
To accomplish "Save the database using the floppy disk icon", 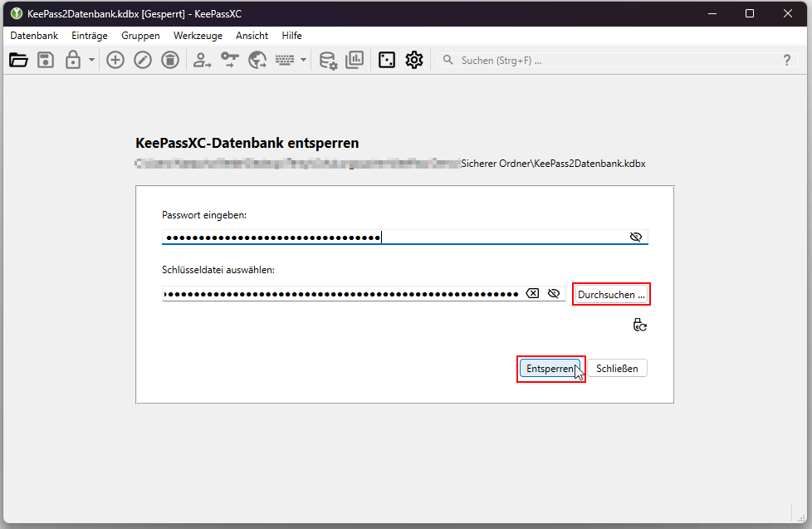I will pos(46,60).
